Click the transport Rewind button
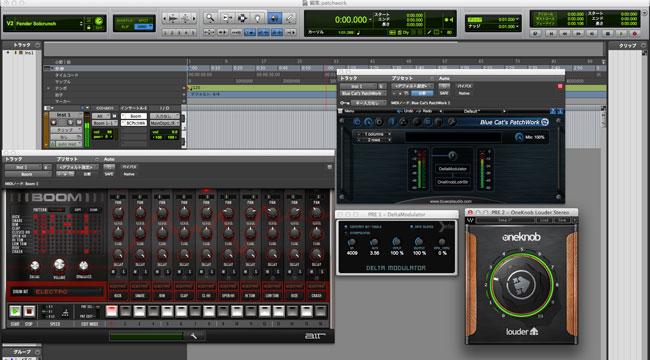Viewport: 650px width, 360px height. coord(564,34)
